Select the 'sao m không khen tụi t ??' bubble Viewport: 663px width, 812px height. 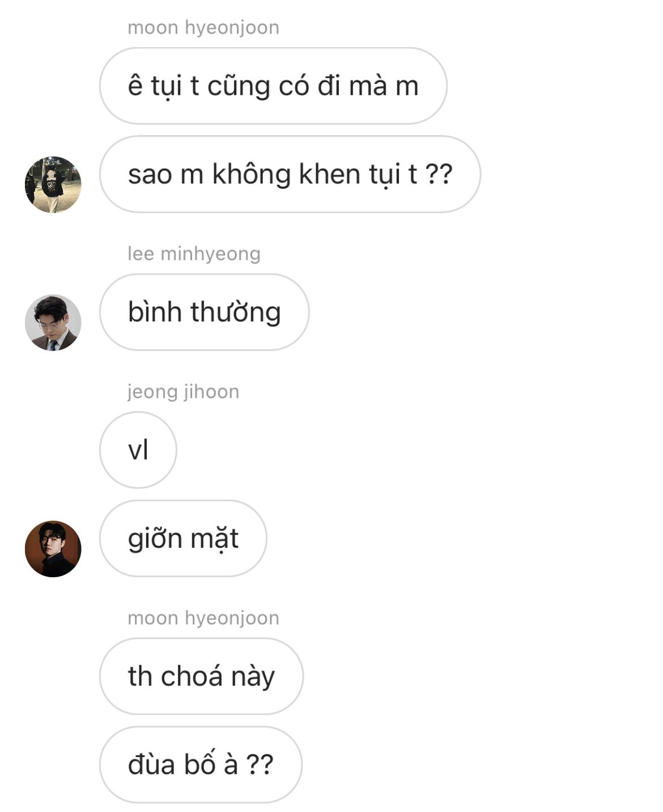pyautogui.click(x=290, y=174)
